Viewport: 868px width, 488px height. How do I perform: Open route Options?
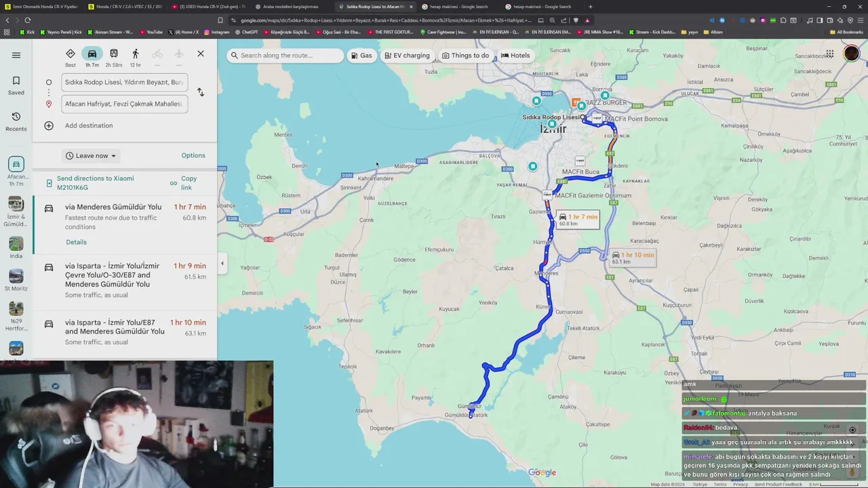[193, 156]
